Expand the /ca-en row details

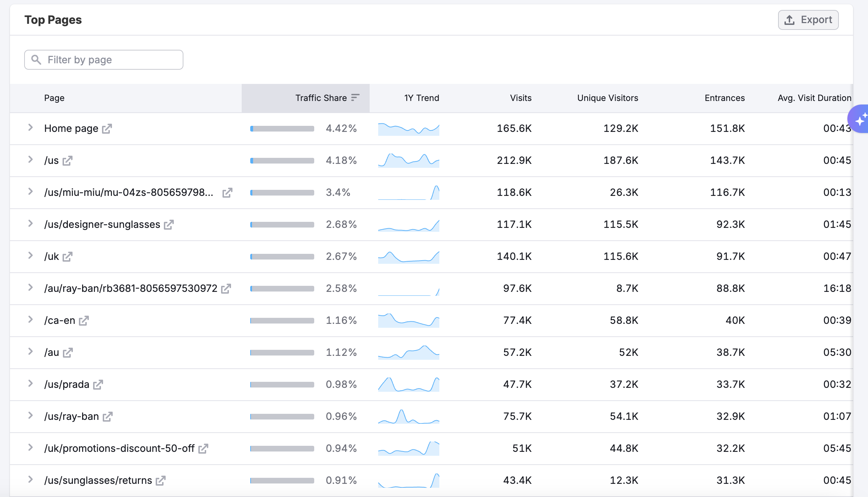pos(31,320)
